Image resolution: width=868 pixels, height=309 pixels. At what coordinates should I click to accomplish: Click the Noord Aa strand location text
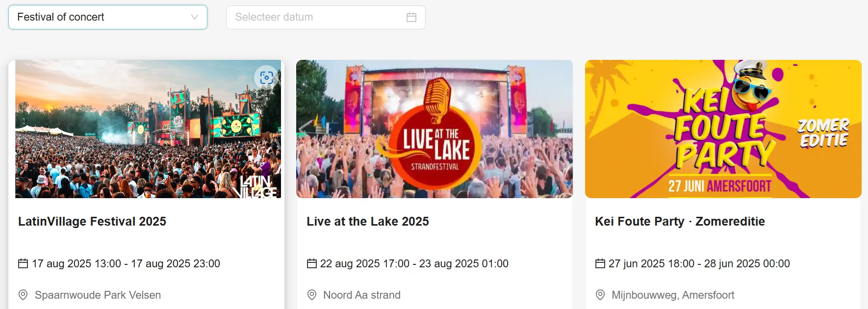coord(362,295)
